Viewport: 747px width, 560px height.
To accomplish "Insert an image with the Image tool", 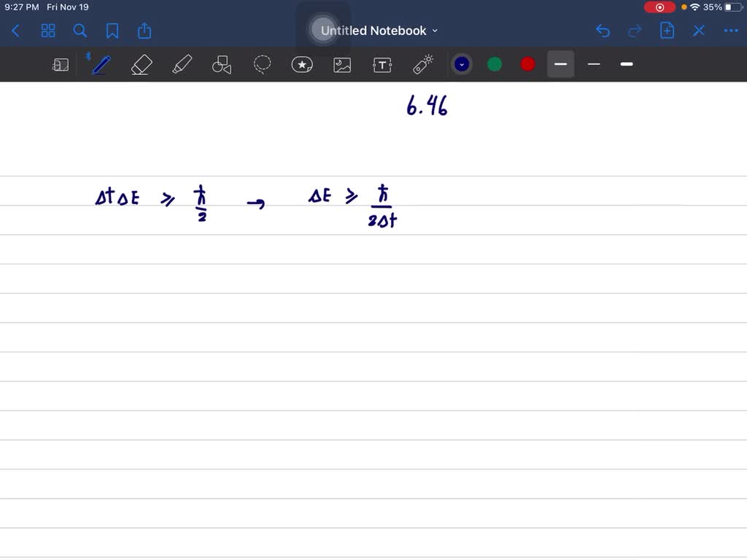I will [342, 64].
